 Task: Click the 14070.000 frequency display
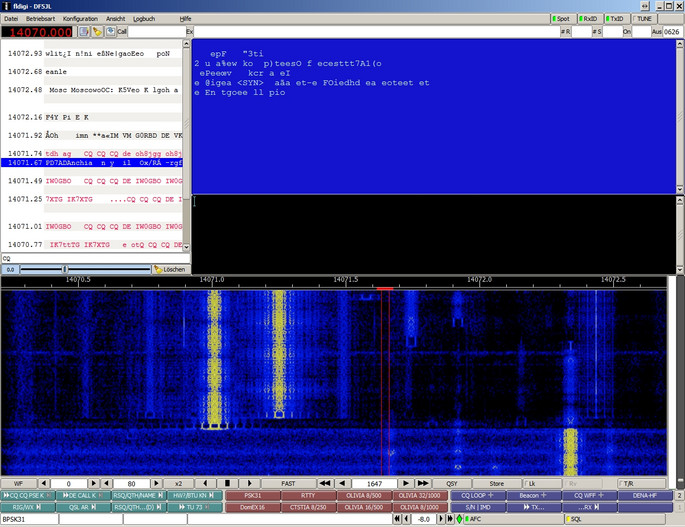tap(38, 32)
